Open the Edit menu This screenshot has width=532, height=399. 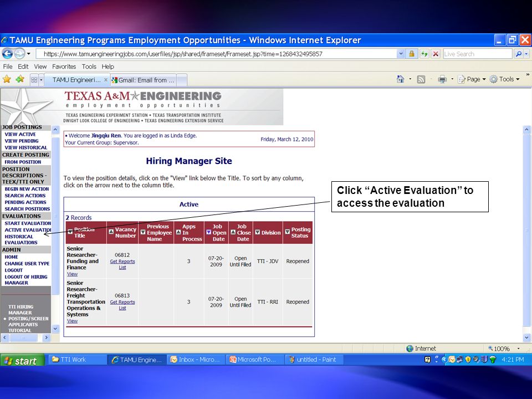pos(23,66)
